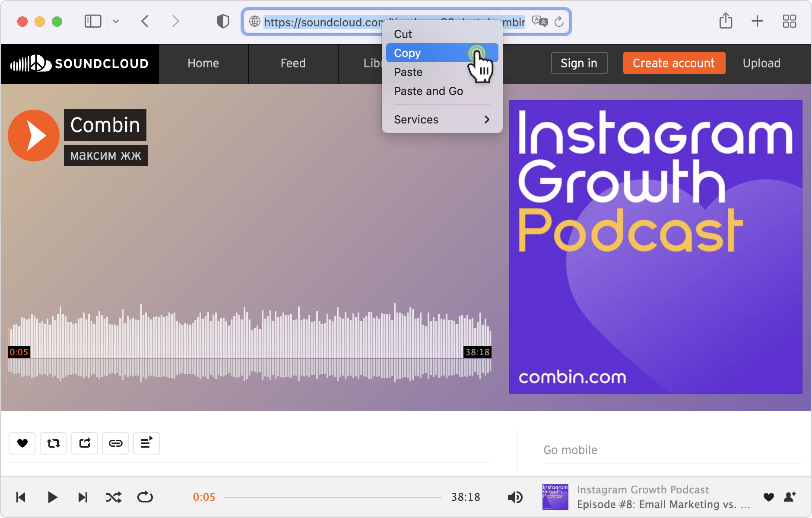Add the track to Next up
This screenshot has height=518, width=812.
[x=146, y=443]
